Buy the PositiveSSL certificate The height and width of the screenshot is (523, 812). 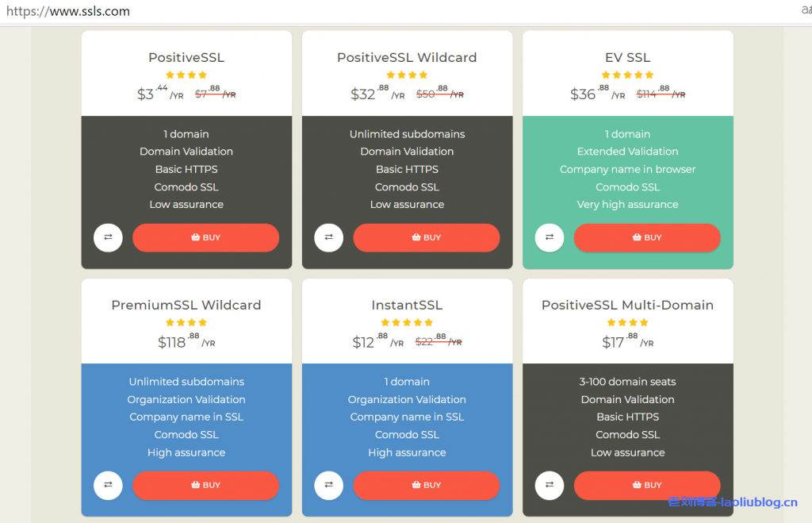coord(205,237)
